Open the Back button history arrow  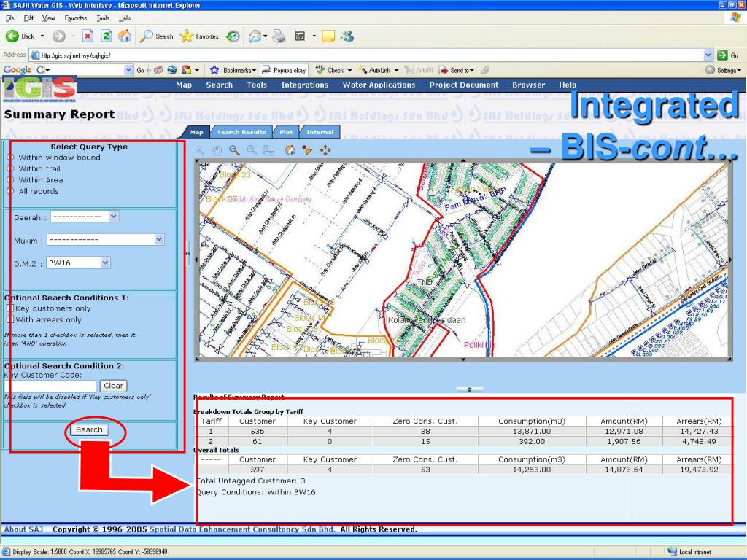[x=42, y=36]
